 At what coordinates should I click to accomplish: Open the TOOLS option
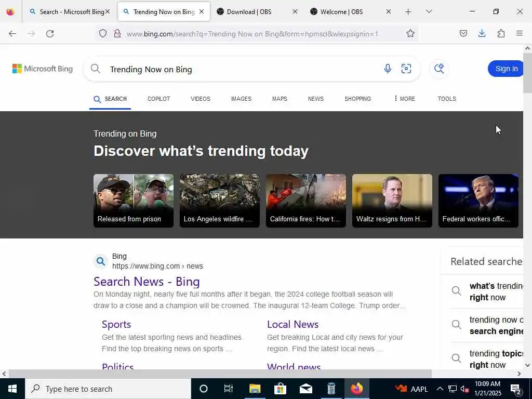point(446,99)
